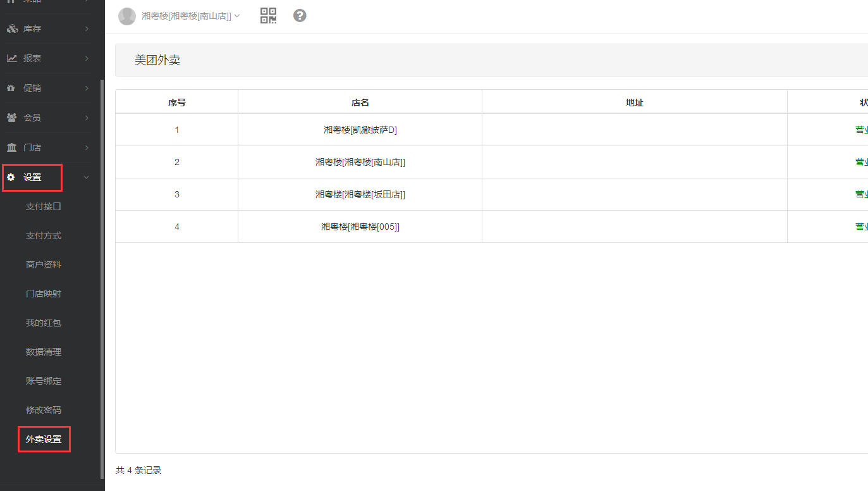Click the 促销 gift icon
This screenshot has height=491, width=868.
tap(11, 88)
